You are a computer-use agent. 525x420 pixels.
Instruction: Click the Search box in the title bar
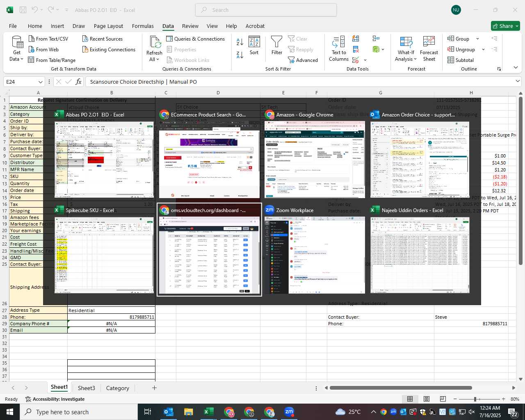[266, 10]
